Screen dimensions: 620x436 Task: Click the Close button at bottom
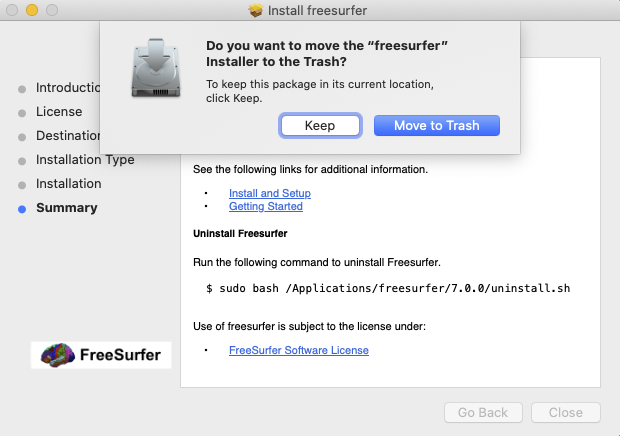click(x=565, y=412)
